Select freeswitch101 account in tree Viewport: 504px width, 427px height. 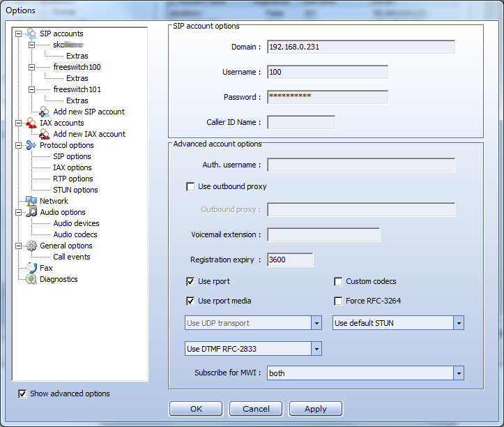77,89
